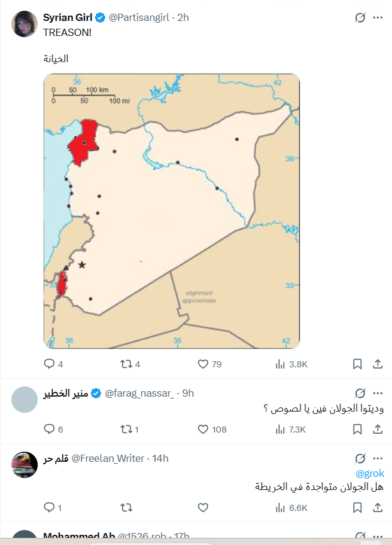Open more options for Syrian Girl's post
The image size is (392, 545).
click(378, 18)
